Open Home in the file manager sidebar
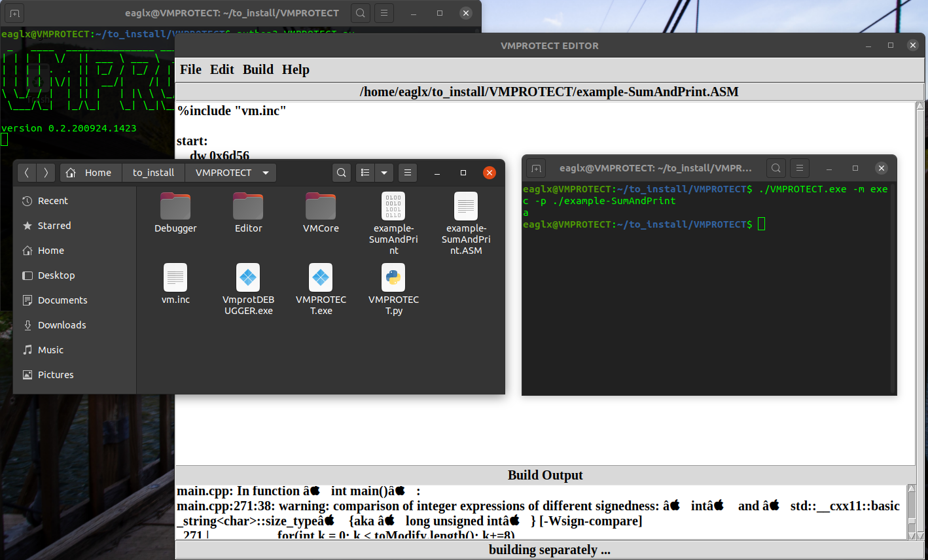The height and width of the screenshot is (560, 928). [x=75, y=251]
